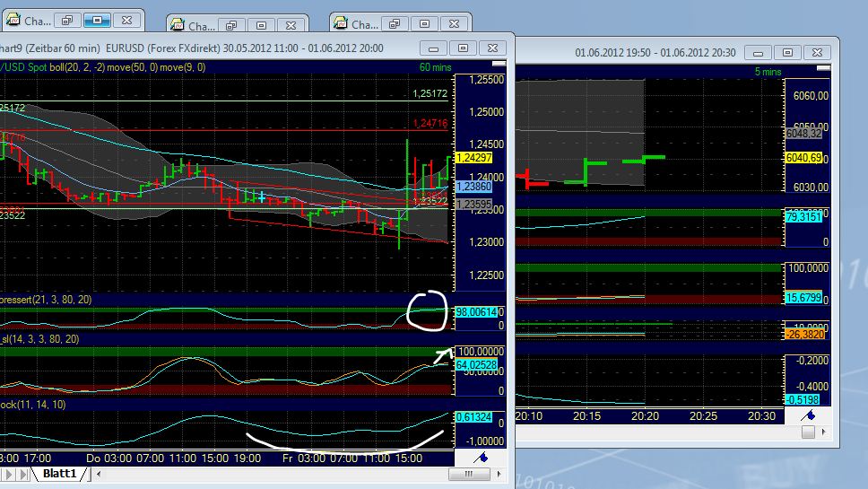The height and width of the screenshot is (489, 868).
Task: Click the third minimized chart's folder icon
Action: click(x=341, y=23)
